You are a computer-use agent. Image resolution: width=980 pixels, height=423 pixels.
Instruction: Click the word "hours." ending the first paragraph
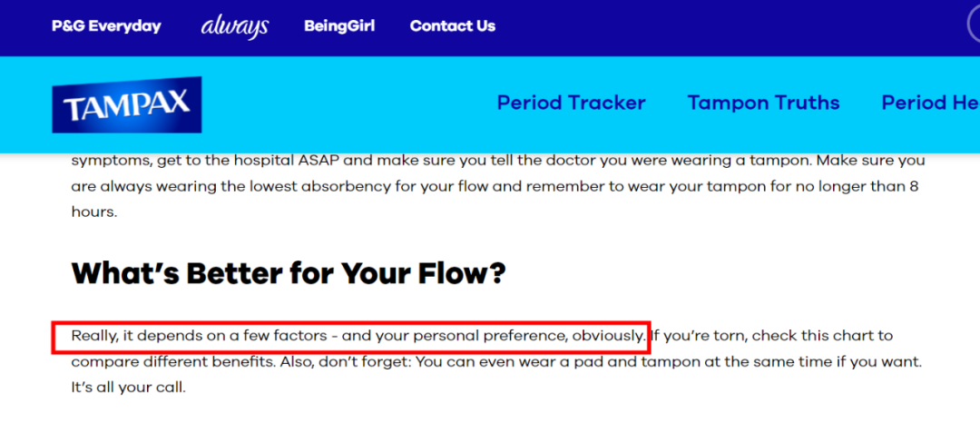point(94,211)
